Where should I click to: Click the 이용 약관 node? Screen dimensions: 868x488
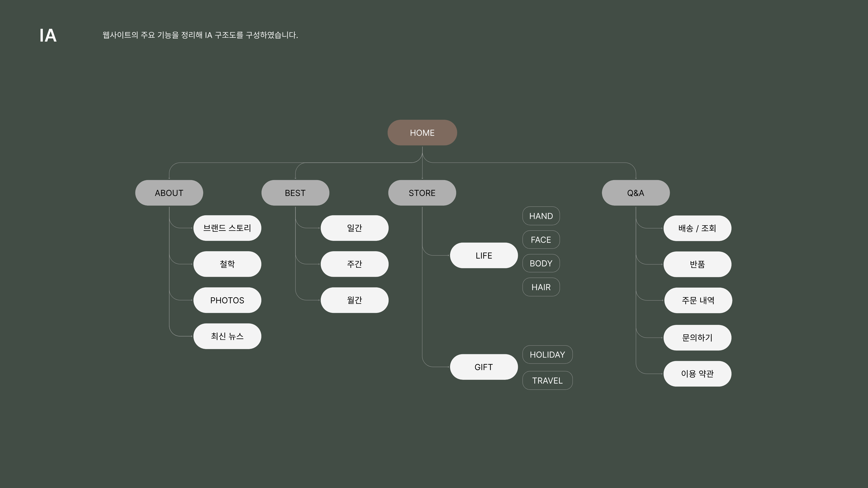(x=698, y=374)
